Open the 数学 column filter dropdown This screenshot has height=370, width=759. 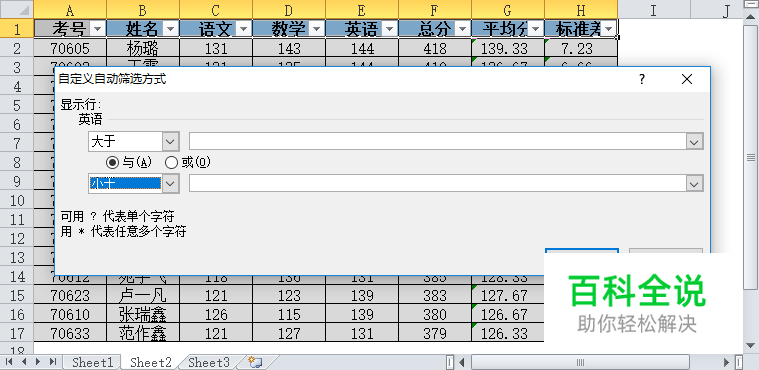pos(317,29)
